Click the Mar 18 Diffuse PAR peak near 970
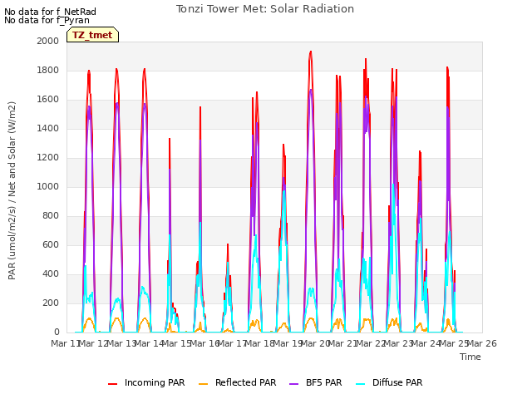The image size is (532, 399). [284, 192]
